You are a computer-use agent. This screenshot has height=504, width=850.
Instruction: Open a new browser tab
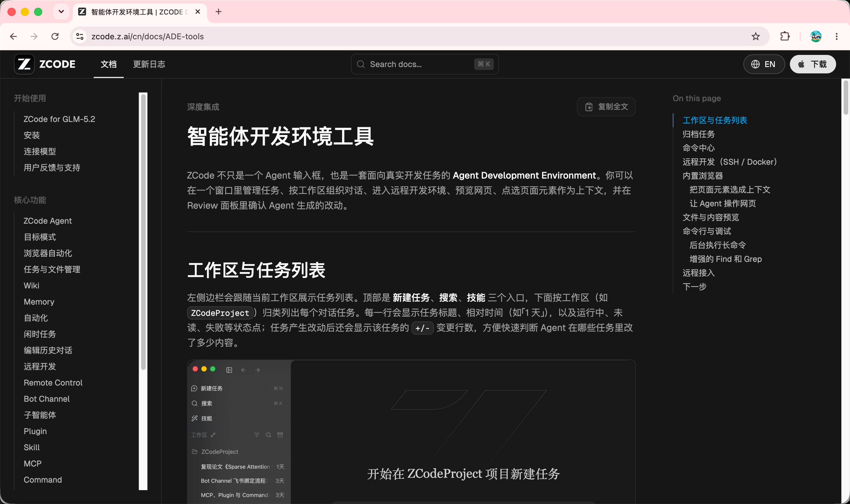click(219, 12)
